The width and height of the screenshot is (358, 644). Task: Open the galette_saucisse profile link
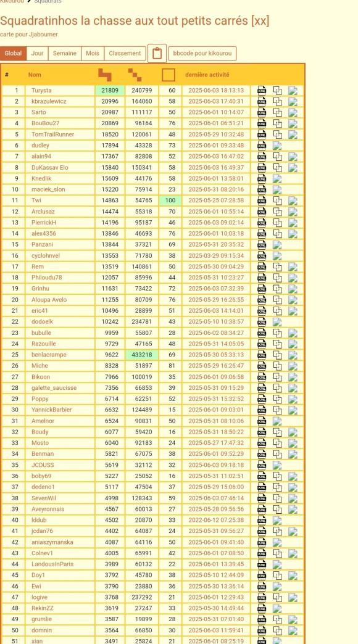[54, 388]
